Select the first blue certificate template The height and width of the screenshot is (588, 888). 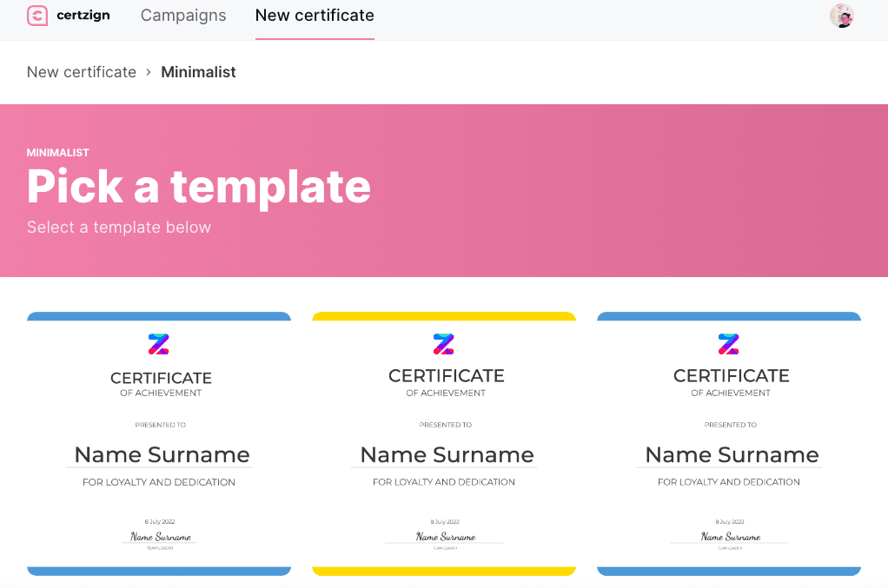(x=159, y=443)
